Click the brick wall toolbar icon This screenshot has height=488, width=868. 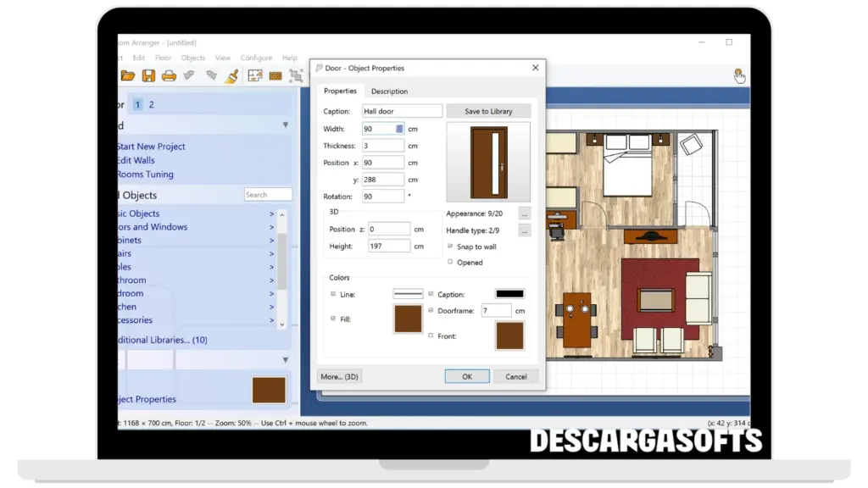[x=275, y=76]
